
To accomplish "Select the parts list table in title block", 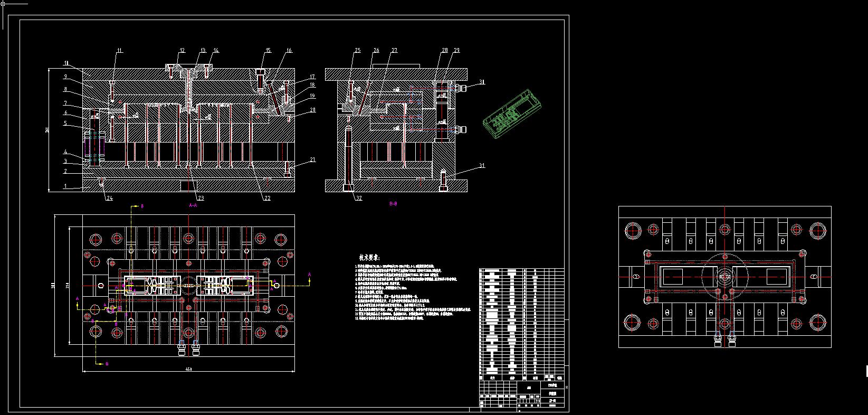I will point(522,325).
